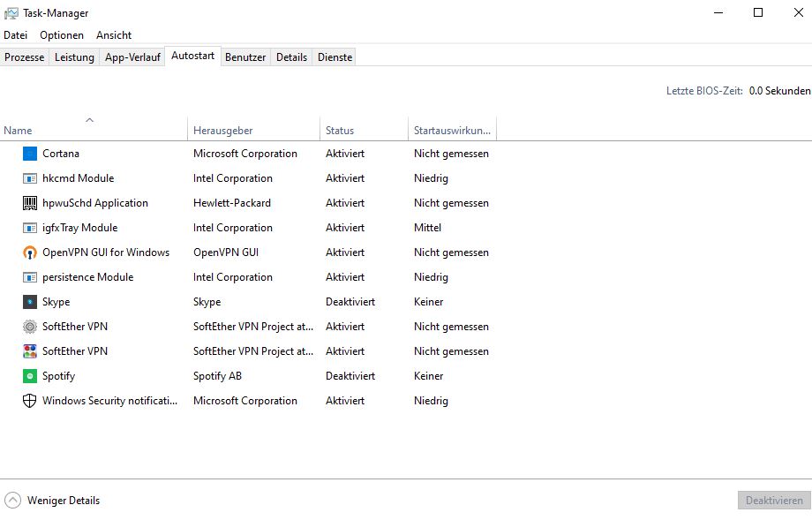Click the Letzte BIOS-Zeit label
This screenshot has height=520, width=812.
(x=704, y=91)
